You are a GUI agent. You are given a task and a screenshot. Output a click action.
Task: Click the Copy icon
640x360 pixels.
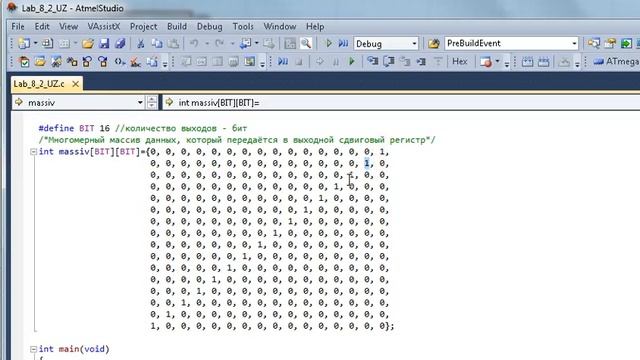157,43
